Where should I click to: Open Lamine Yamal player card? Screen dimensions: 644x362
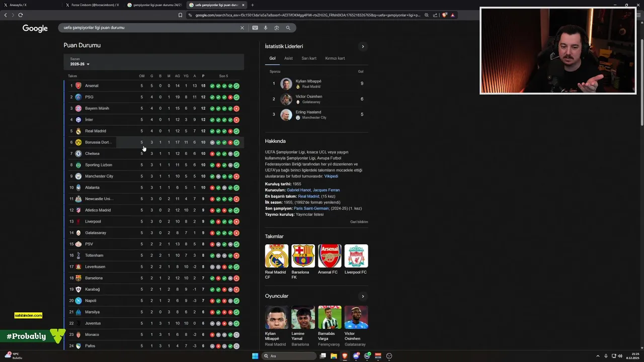(303, 326)
